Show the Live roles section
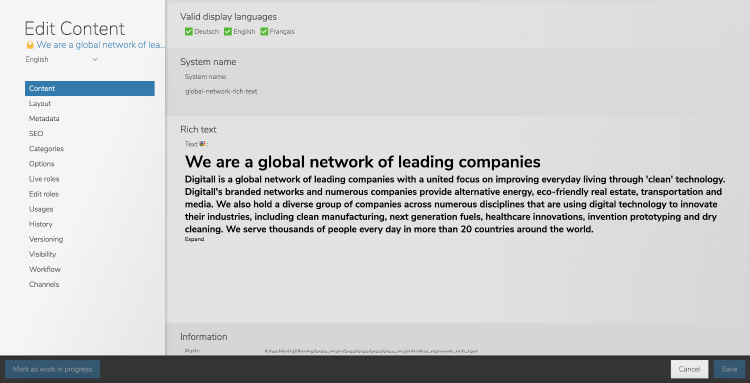Viewport: 750px width, 383px height. tap(44, 179)
